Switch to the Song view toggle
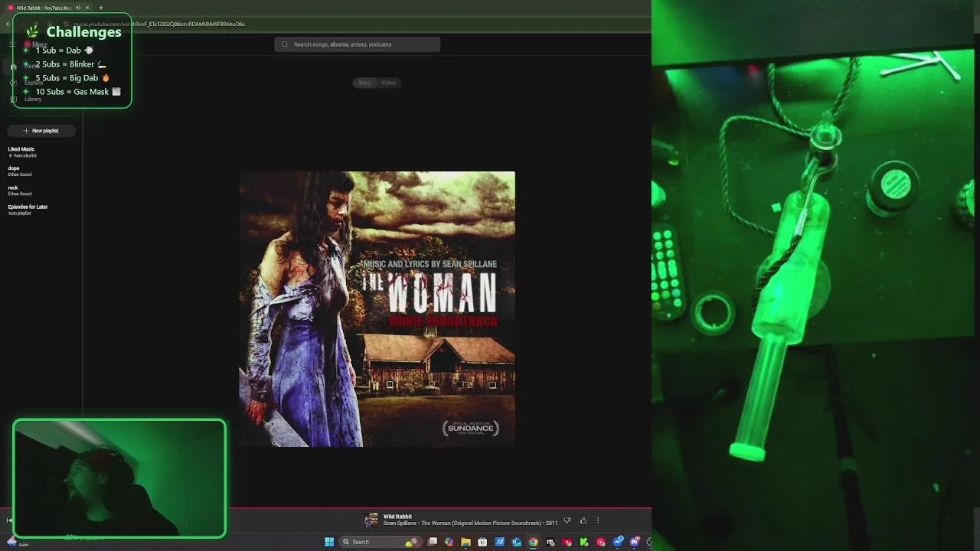The width and height of the screenshot is (980, 551). pyautogui.click(x=365, y=83)
